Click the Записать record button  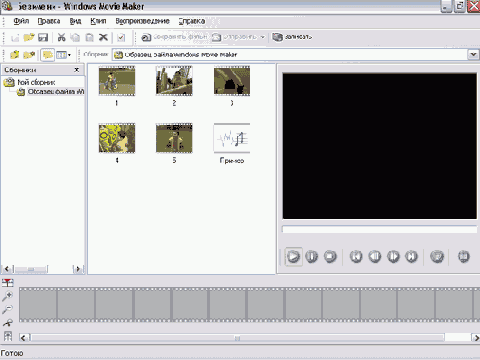point(292,37)
